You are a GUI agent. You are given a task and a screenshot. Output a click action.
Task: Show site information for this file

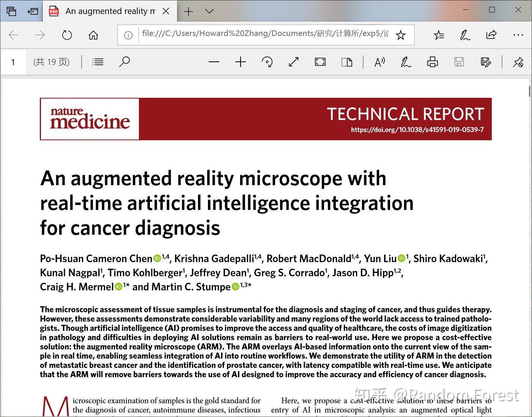click(x=128, y=35)
